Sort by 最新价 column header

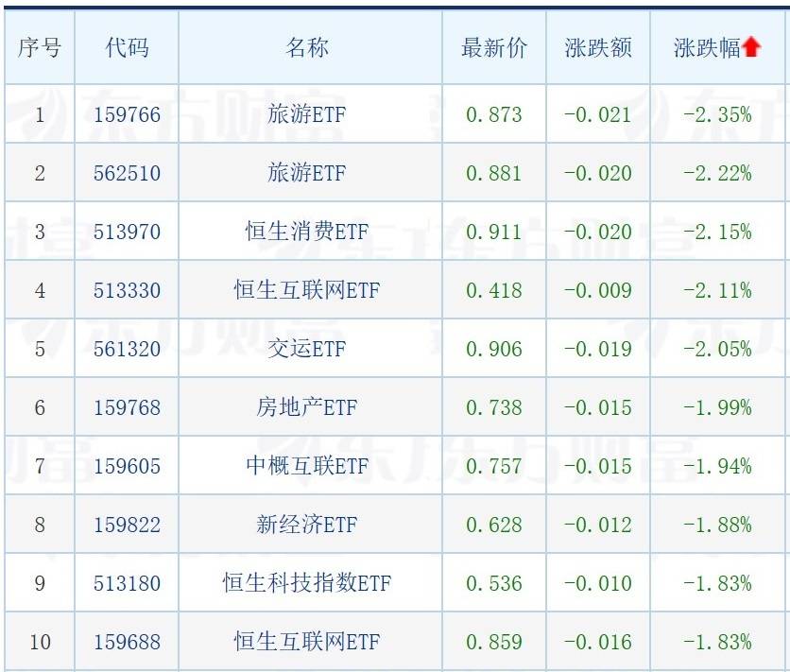tap(493, 48)
